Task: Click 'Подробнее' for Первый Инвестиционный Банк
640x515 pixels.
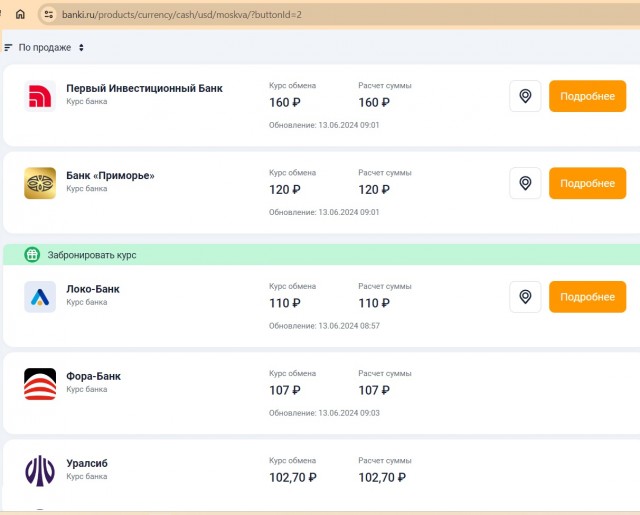Action: tap(587, 96)
